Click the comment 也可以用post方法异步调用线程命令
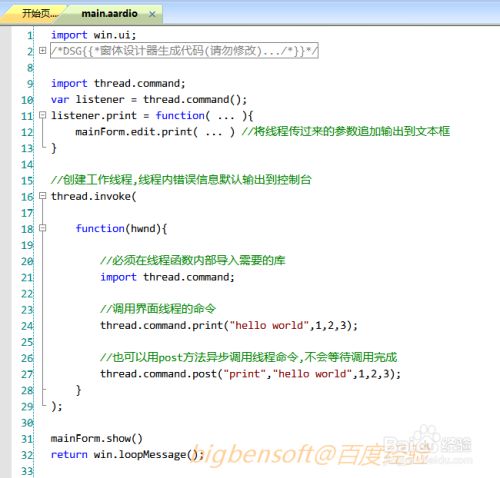The image size is (500, 478). [249, 357]
